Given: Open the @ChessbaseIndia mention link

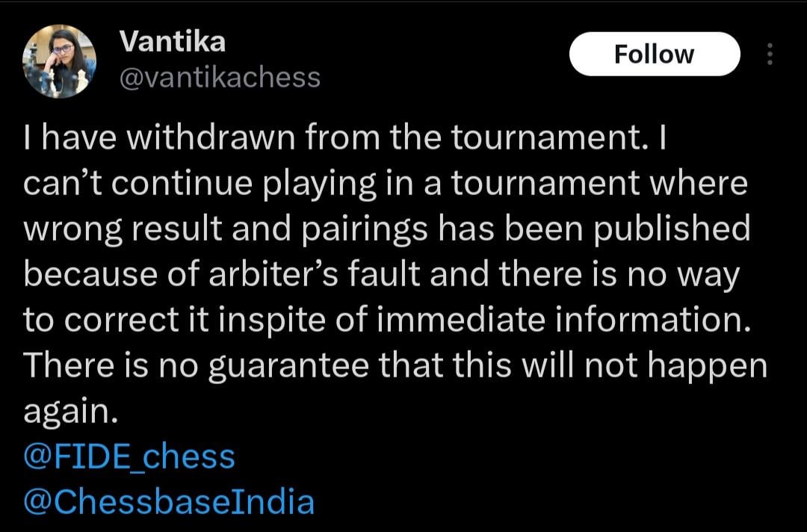Looking at the screenshot, I should click(x=169, y=502).
